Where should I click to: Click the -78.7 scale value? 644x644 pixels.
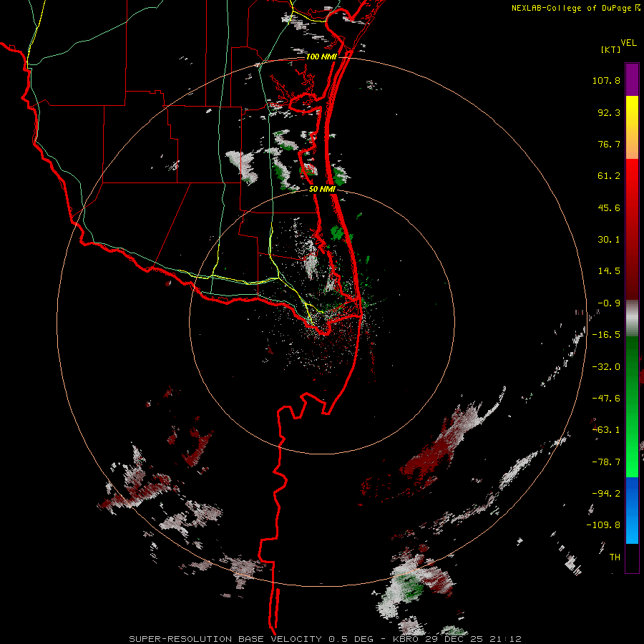pyautogui.click(x=606, y=462)
